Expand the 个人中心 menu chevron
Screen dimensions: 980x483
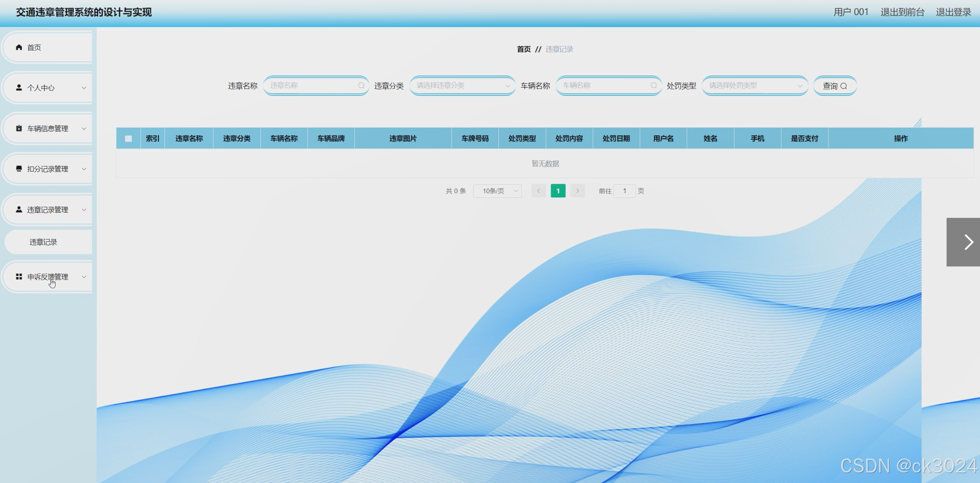(x=84, y=88)
